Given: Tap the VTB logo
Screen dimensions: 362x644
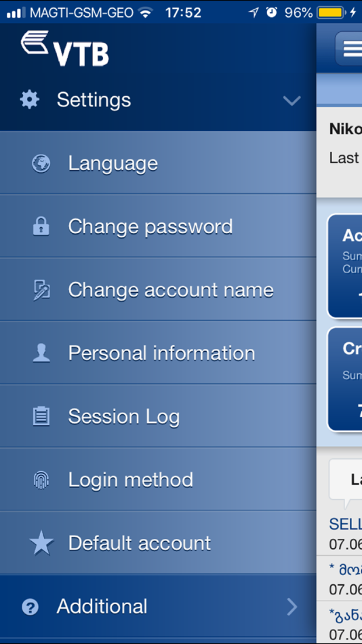Looking at the screenshot, I should [x=65, y=48].
